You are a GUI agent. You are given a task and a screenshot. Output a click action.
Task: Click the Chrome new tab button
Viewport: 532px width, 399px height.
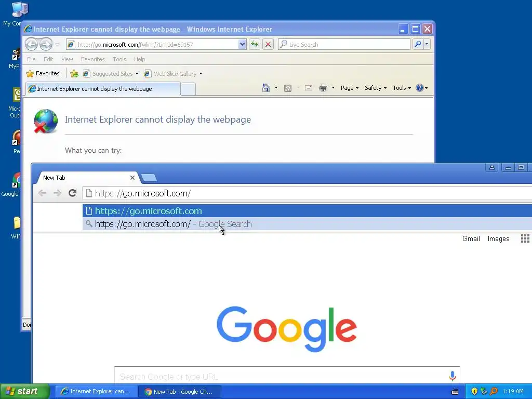149,178
